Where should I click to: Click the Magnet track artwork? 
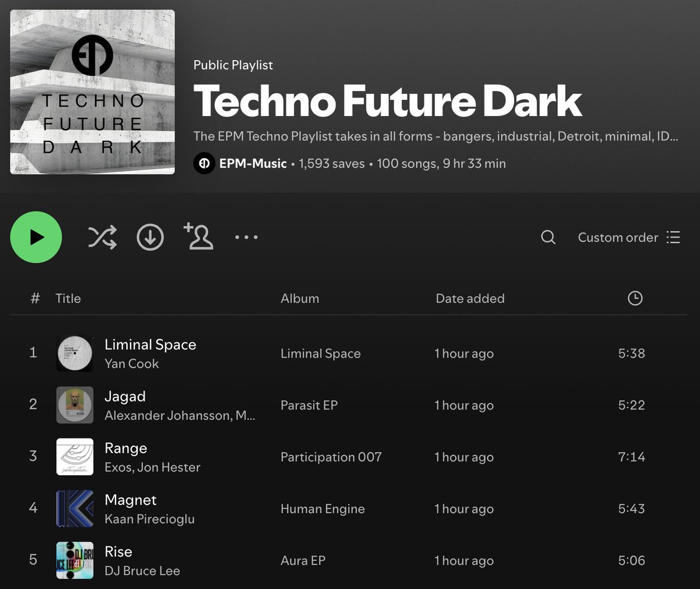[75, 509]
